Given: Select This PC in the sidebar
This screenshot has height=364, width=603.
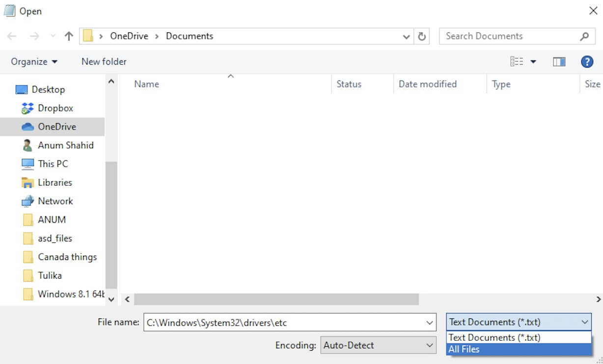Looking at the screenshot, I should [x=53, y=164].
